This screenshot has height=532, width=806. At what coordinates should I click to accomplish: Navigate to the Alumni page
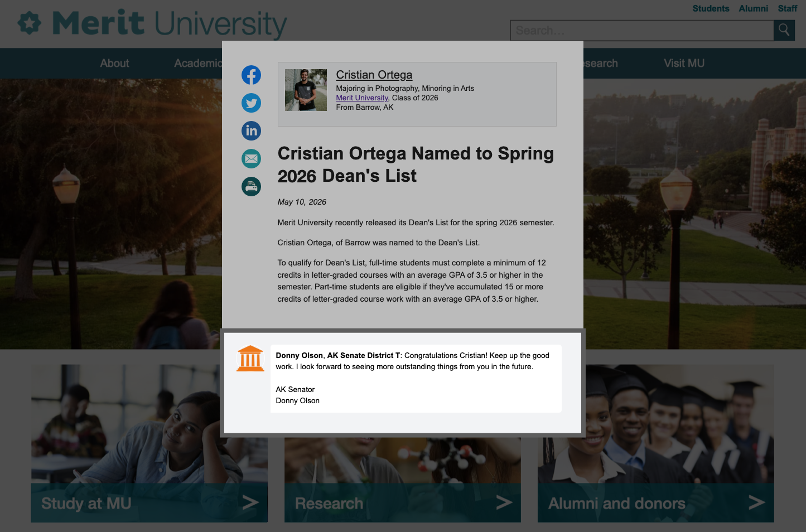753,8
